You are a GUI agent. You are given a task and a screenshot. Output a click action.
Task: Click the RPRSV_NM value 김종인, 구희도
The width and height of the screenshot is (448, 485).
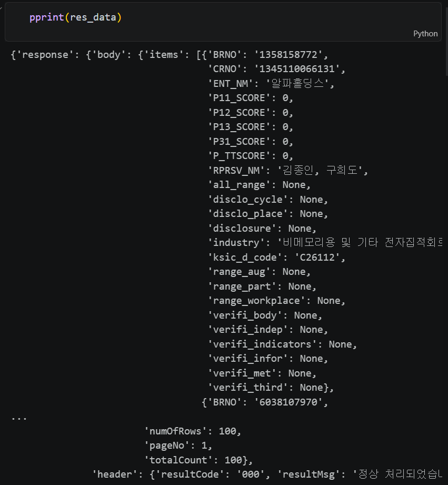(x=320, y=171)
